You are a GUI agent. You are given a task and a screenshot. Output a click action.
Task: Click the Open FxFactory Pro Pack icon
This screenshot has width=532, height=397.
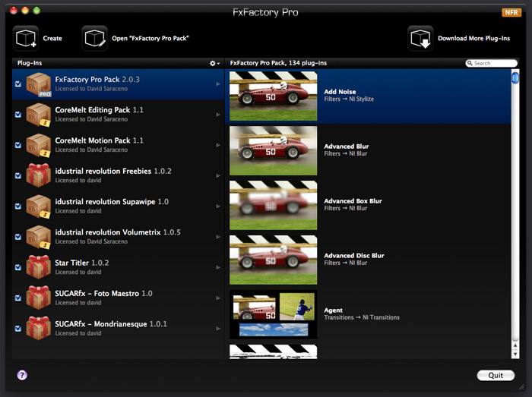pos(95,38)
